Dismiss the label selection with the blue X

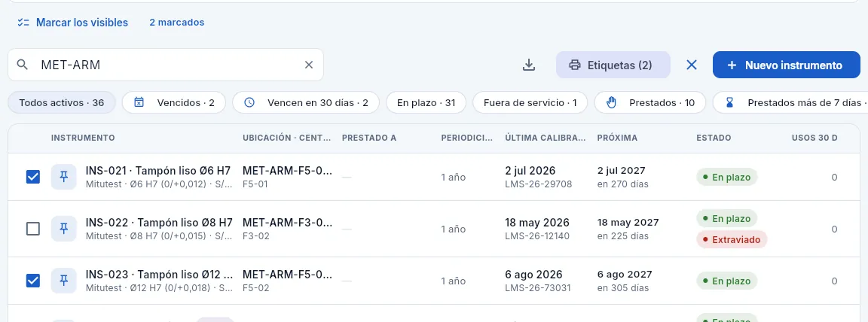[x=692, y=65]
